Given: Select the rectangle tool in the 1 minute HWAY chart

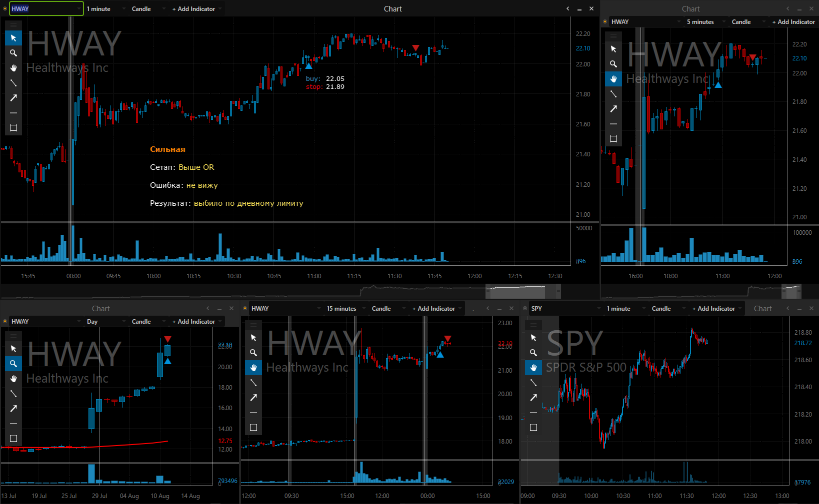Looking at the screenshot, I should pyautogui.click(x=13, y=128).
